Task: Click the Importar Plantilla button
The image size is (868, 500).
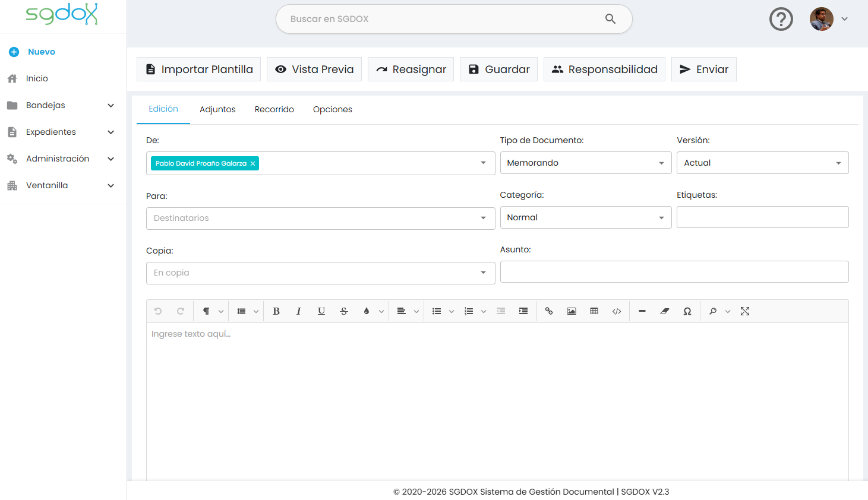Action: tap(199, 69)
